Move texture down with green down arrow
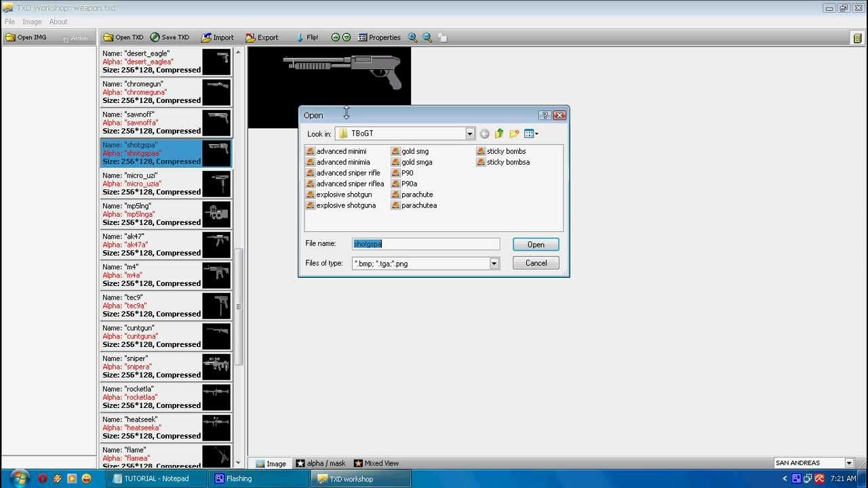The image size is (868, 488). [x=347, y=37]
